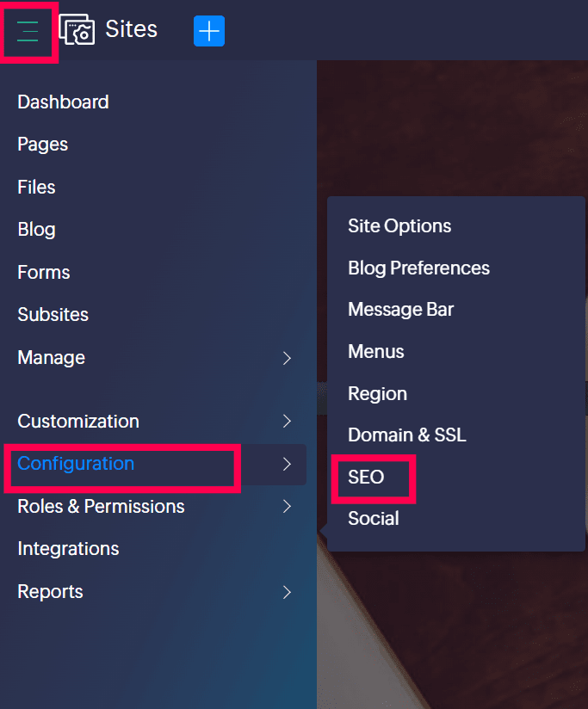Click the Configuration chevron arrow

(x=287, y=464)
